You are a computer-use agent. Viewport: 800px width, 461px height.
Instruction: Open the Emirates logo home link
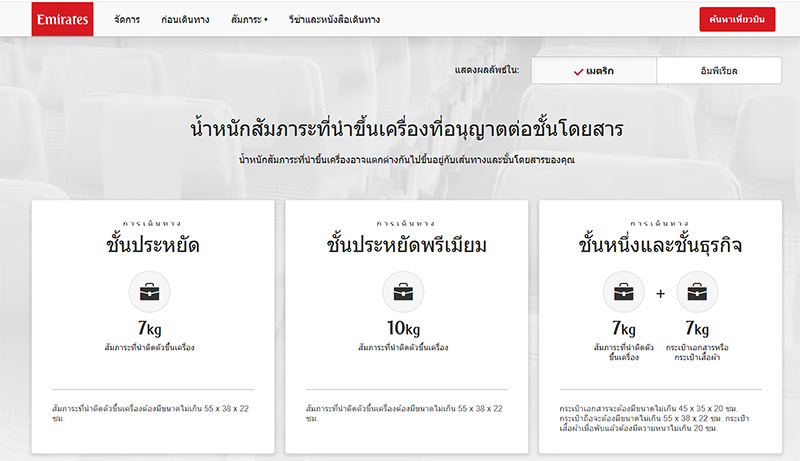tap(62, 19)
